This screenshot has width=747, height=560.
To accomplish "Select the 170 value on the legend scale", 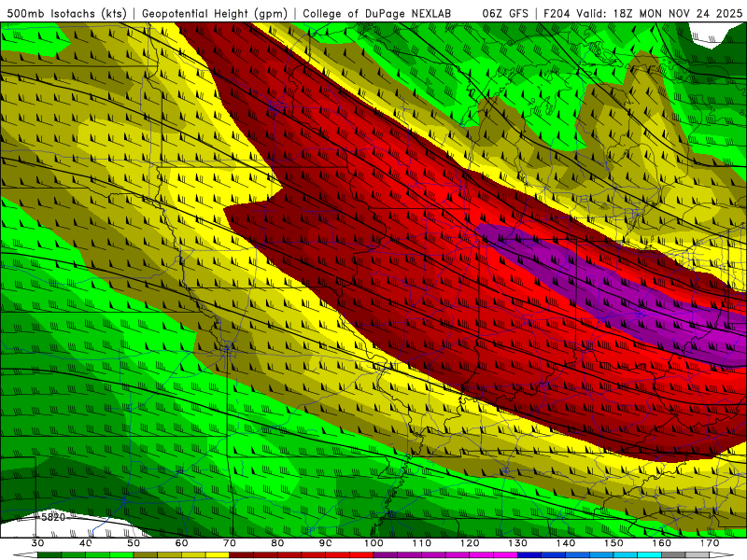I will 710,543.
